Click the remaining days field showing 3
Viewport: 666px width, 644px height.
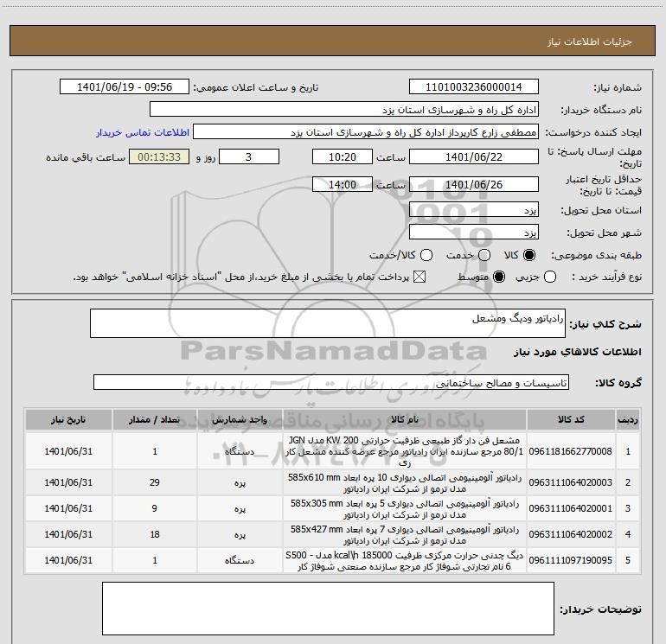coord(249,157)
